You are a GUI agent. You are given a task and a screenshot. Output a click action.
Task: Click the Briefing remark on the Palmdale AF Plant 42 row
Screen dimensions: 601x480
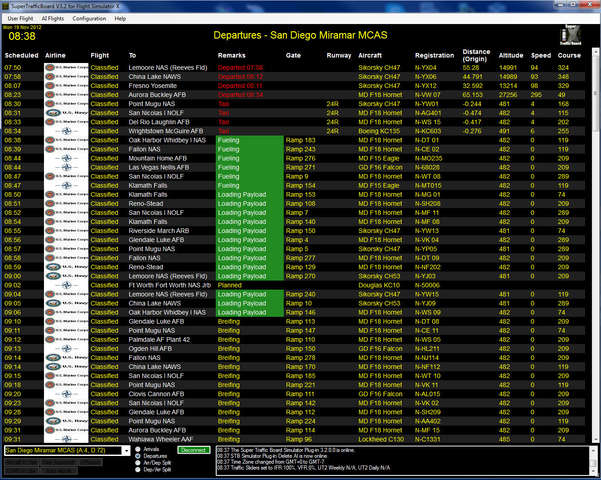point(229,340)
